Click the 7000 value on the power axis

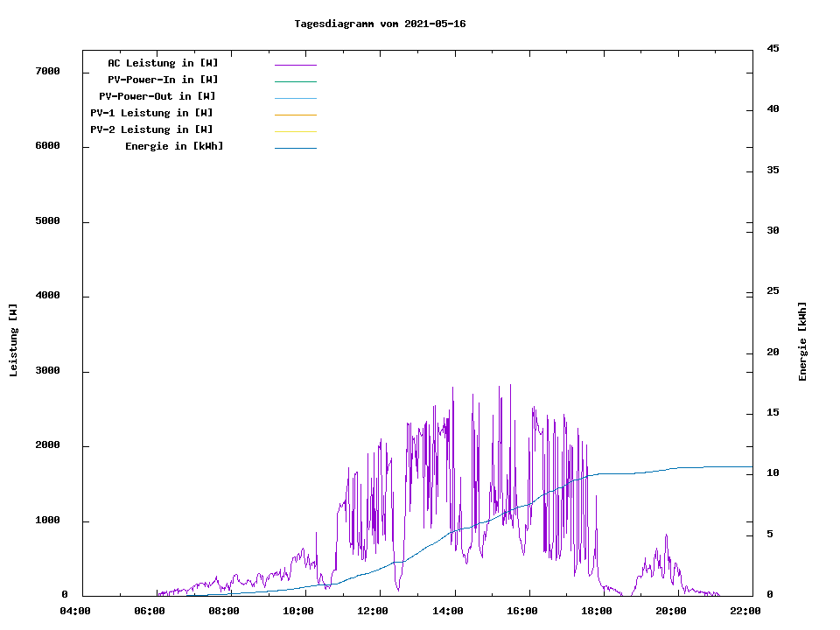[47, 71]
